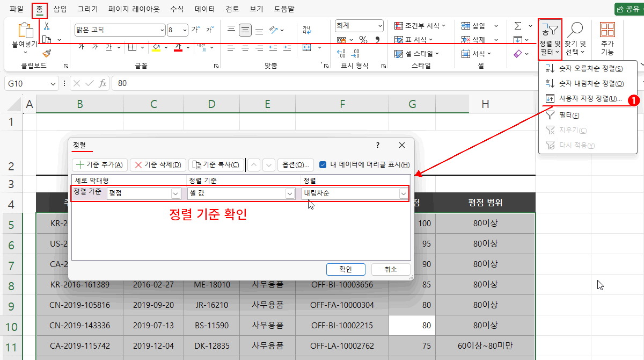Click the increase decimal icon
Viewport: 644px width, 360px height.
pos(341,54)
